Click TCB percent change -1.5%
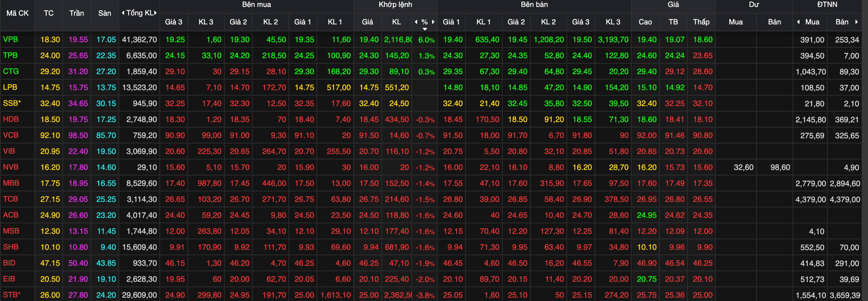Viewport: 868px width, 301px height. coord(425,200)
